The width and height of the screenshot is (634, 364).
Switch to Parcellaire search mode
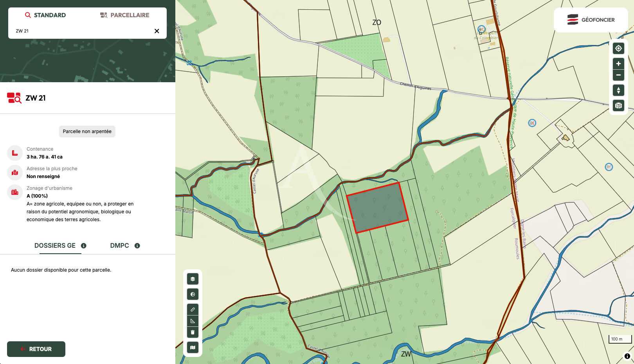point(125,15)
